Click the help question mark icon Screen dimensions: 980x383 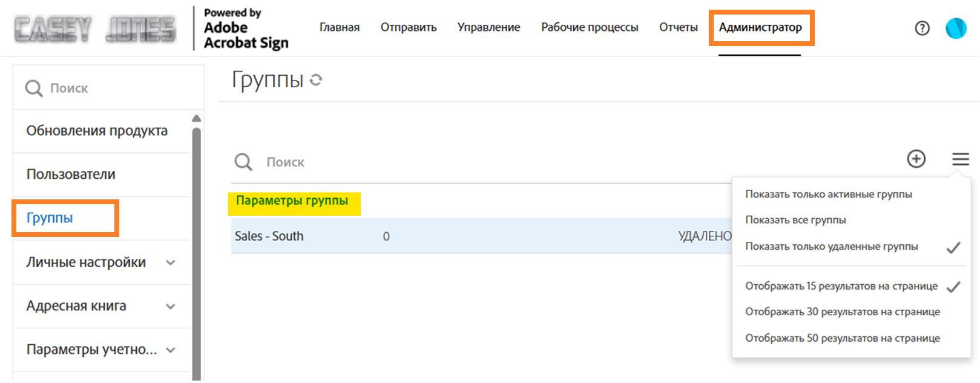(922, 28)
